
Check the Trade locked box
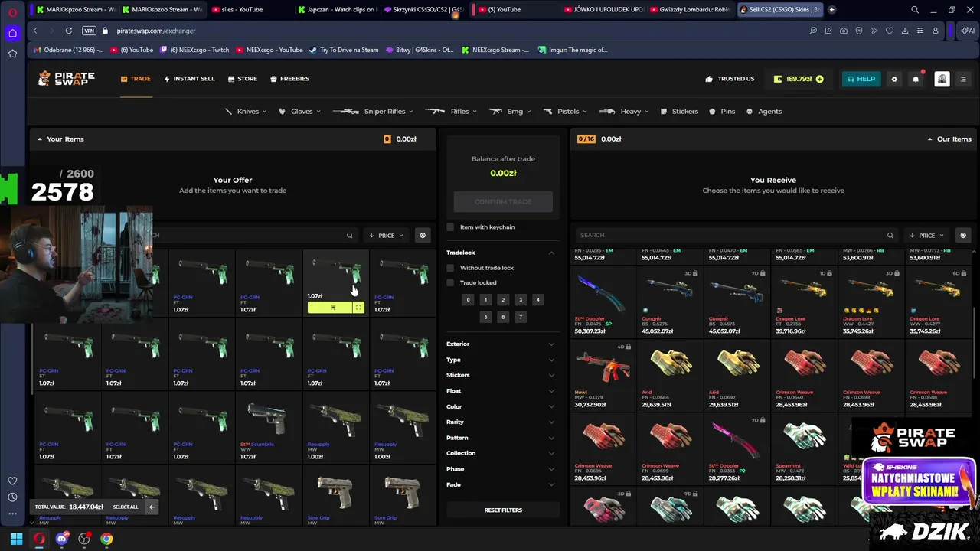coord(450,282)
